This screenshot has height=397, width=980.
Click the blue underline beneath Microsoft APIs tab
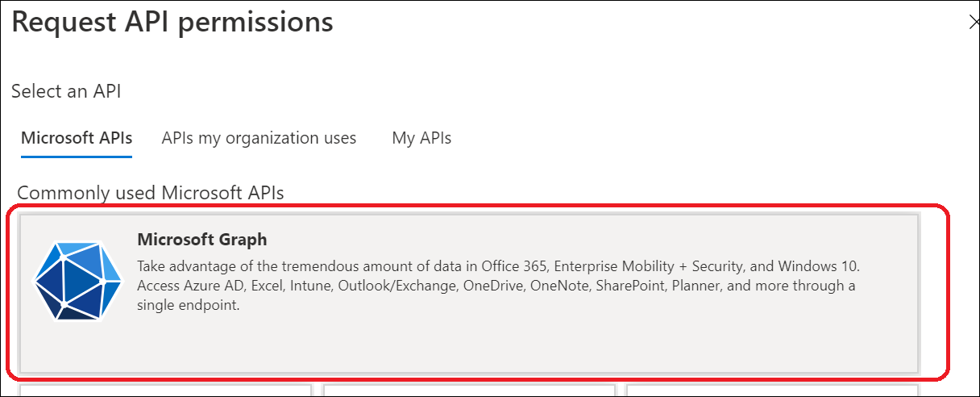coord(77,157)
